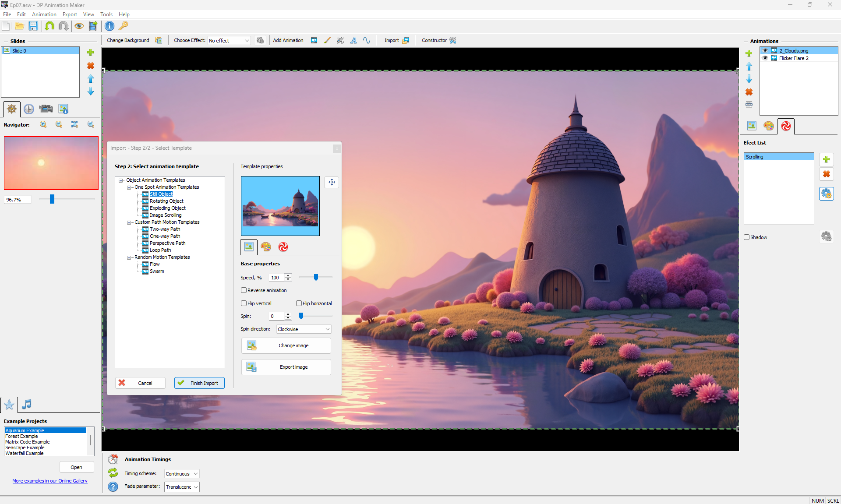Add a new slide with green plus
Image resolution: width=841 pixels, height=504 pixels.
click(x=91, y=53)
